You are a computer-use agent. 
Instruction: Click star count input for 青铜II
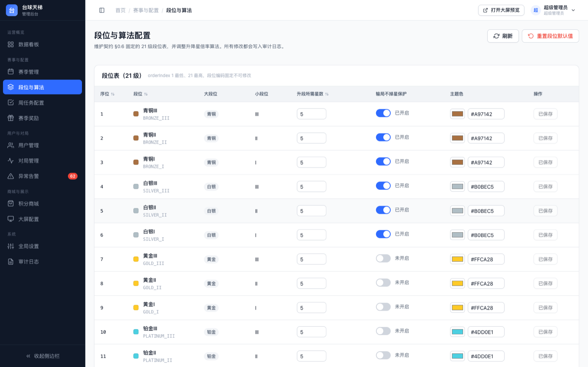pyautogui.click(x=312, y=138)
